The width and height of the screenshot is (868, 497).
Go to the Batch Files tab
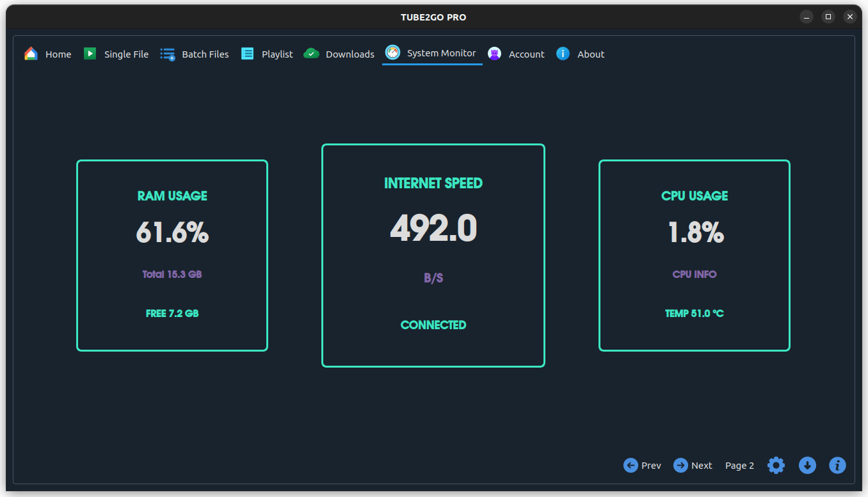pos(195,54)
